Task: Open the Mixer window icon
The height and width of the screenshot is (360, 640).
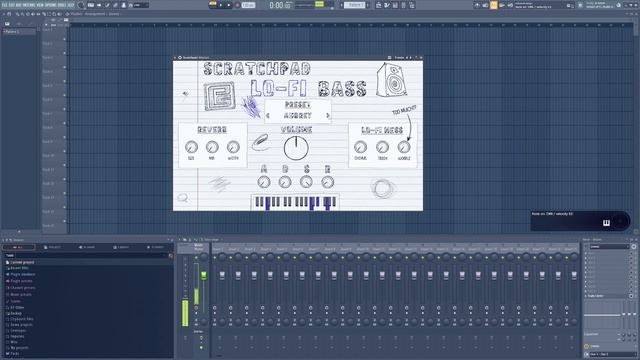Action: tap(403, 5)
